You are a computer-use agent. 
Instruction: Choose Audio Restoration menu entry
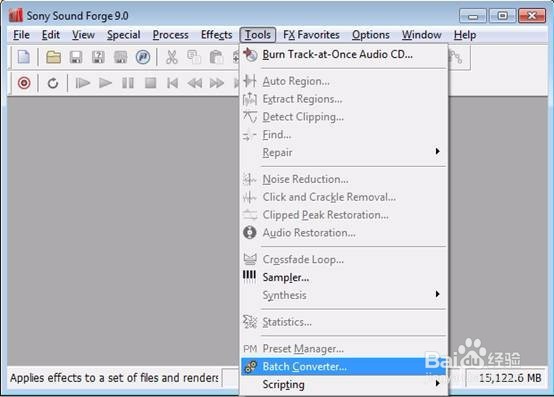pyautogui.click(x=344, y=233)
